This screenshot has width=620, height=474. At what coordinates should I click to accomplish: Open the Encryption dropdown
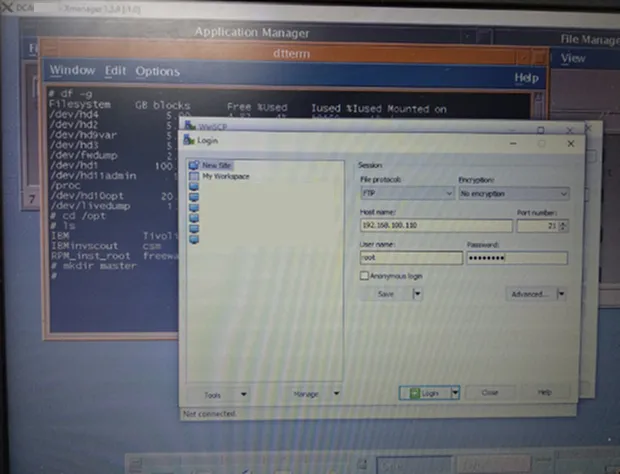tap(514, 194)
